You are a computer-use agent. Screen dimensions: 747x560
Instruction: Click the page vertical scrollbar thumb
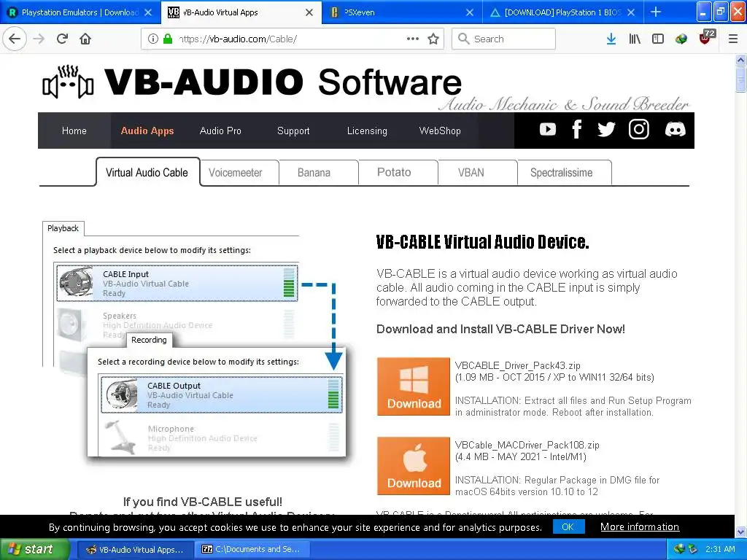pyautogui.click(x=740, y=79)
